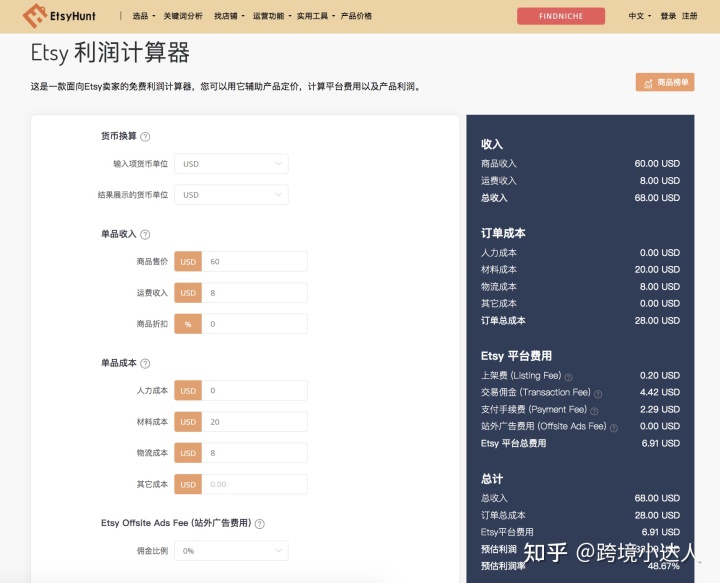
Task: Focus the 商品折扣 percent input field
Action: [x=254, y=324]
